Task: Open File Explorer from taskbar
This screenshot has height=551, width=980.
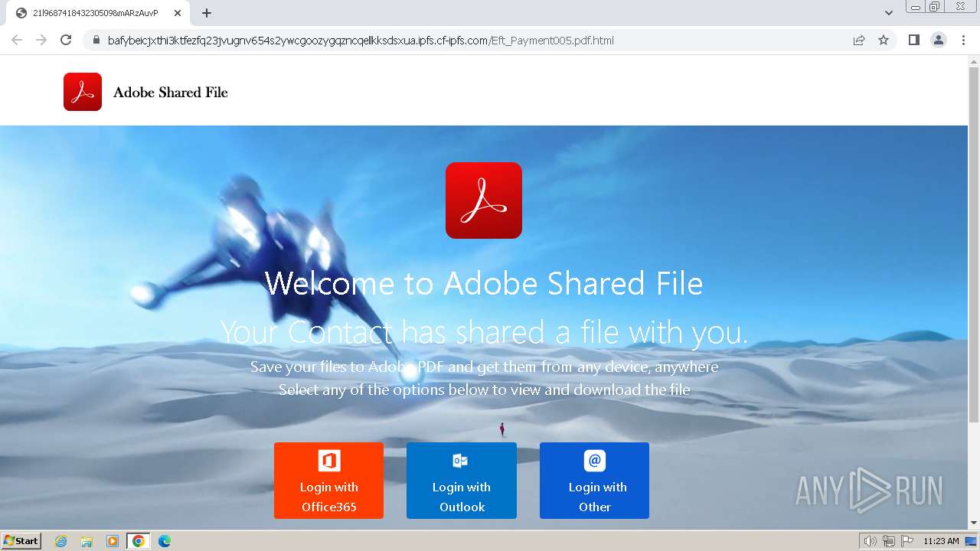Action: click(x=87, y=541)
